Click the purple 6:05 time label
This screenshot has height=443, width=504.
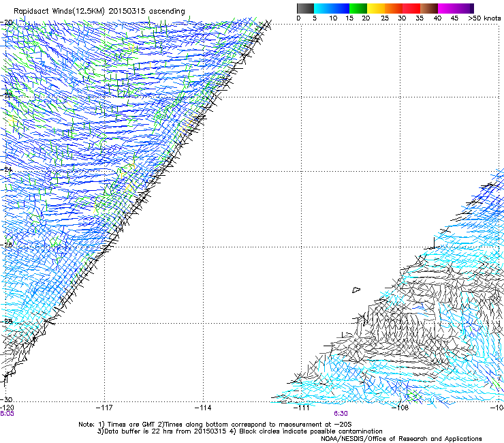(7, 414)
